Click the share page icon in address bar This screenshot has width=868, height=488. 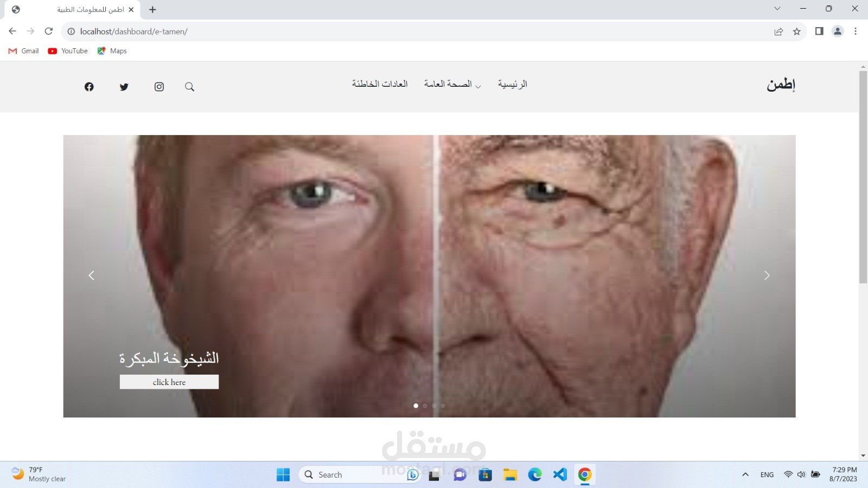[x=778, y=31]
